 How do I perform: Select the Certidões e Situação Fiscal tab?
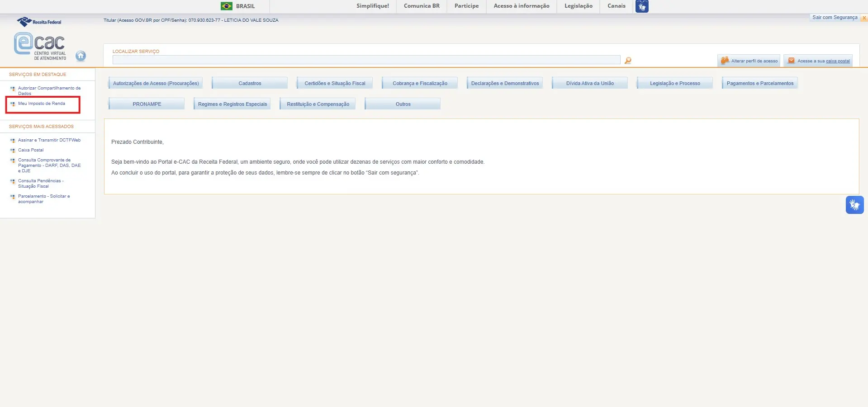[334, 83]
